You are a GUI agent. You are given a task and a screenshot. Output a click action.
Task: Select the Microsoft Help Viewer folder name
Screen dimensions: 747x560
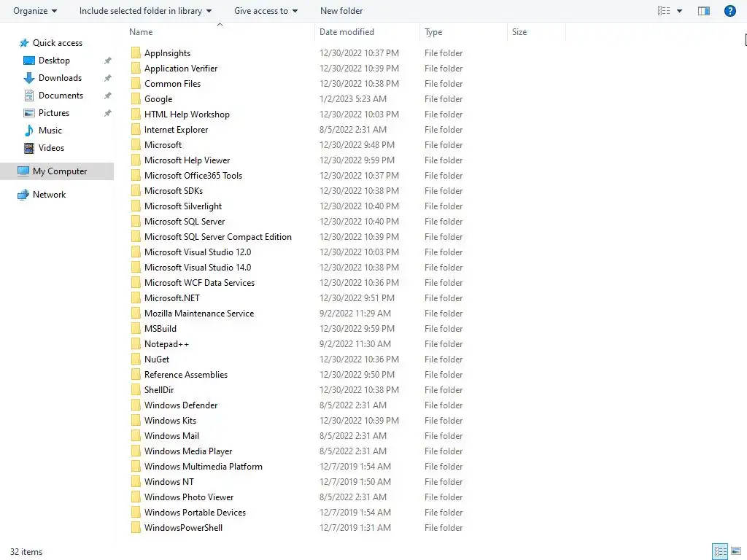(187, 160)
